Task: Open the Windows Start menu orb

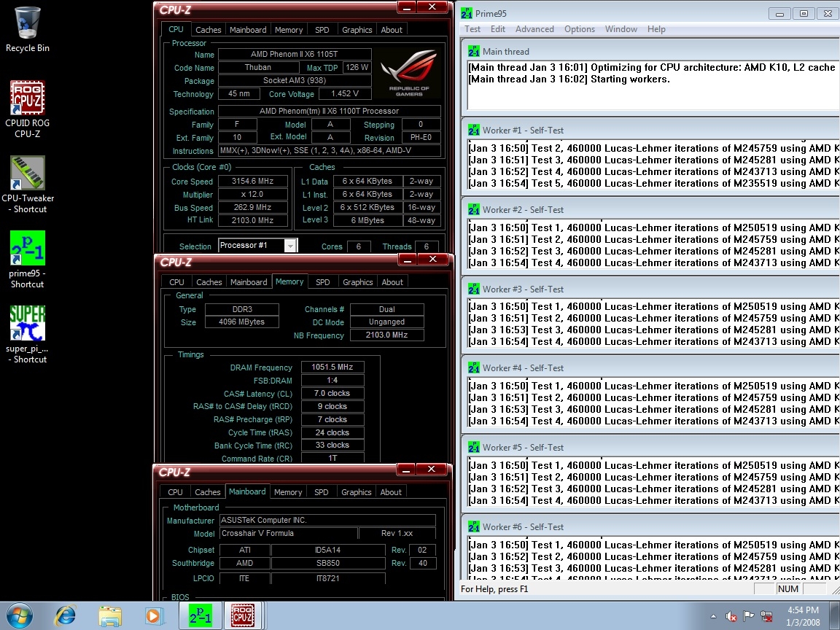Action: click(x=19, y=616)
